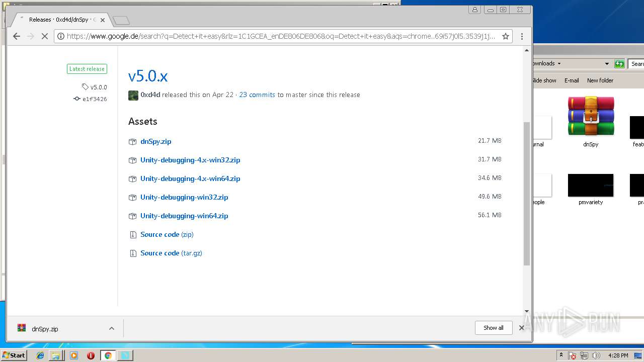Open dnSpy archive in Explorer window

pos(591,121)
